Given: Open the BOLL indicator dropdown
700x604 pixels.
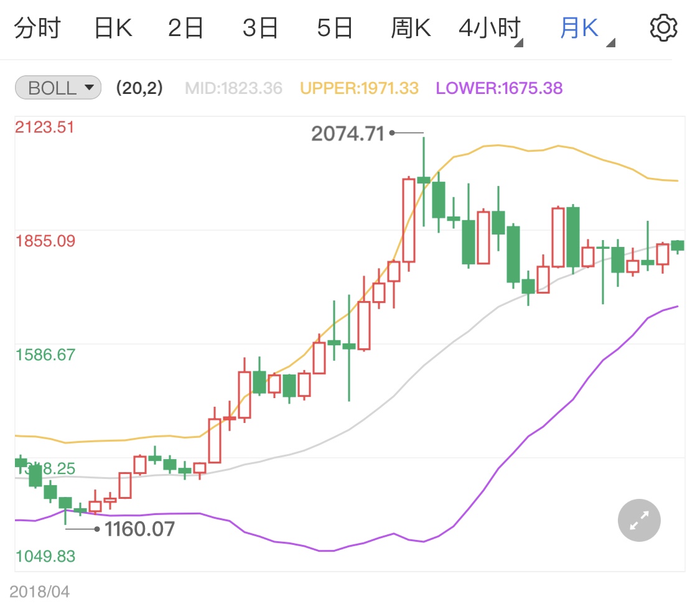Looking at the screenshot, I should (x=57, y=88).
